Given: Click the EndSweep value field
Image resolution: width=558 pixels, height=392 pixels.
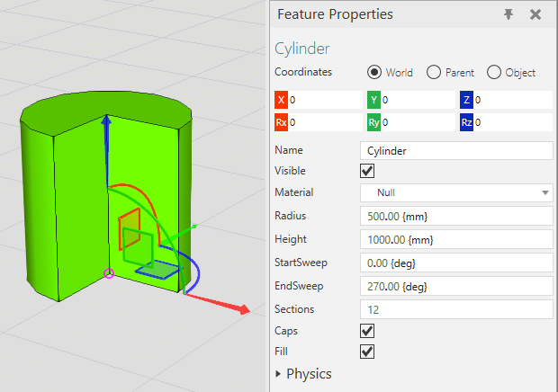Looking at the screenshot, I should click(455, 286).
